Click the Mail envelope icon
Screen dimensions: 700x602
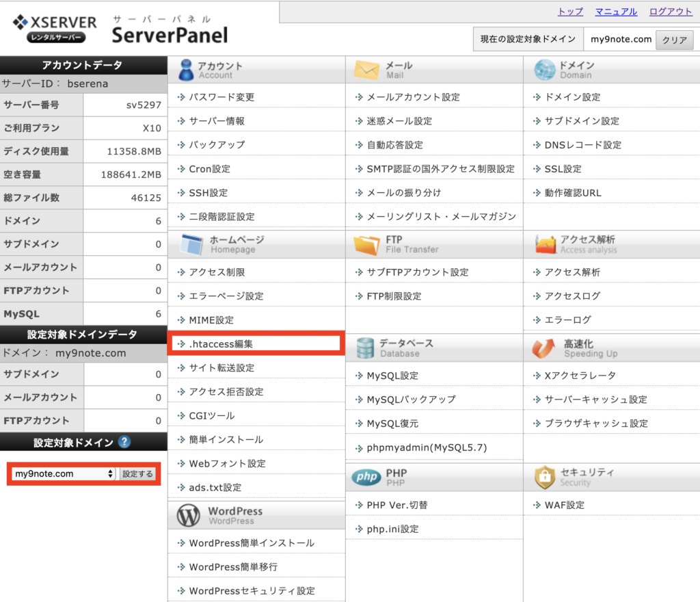click(366, 70)
